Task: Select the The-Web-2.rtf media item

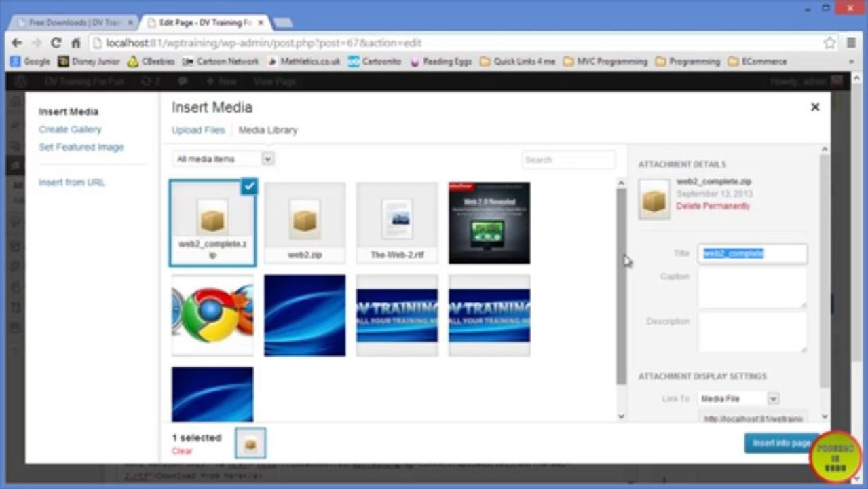Action: (397, 222)
